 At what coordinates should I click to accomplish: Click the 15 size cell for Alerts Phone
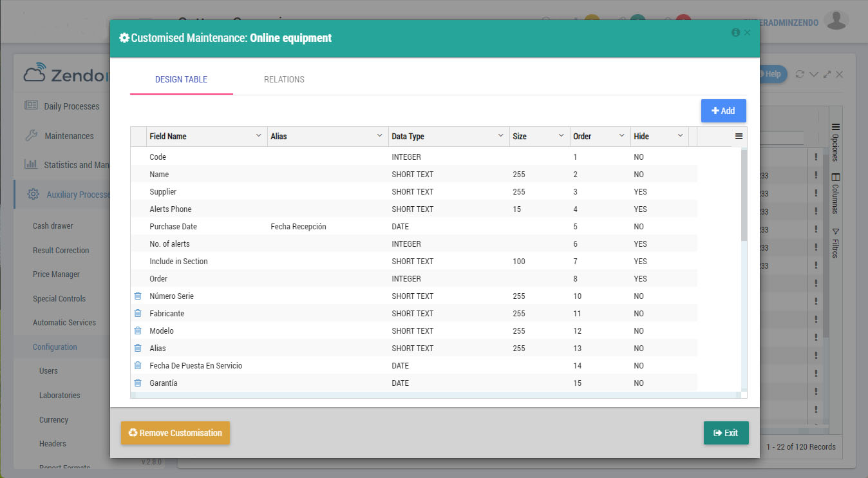tap(517, 209)
